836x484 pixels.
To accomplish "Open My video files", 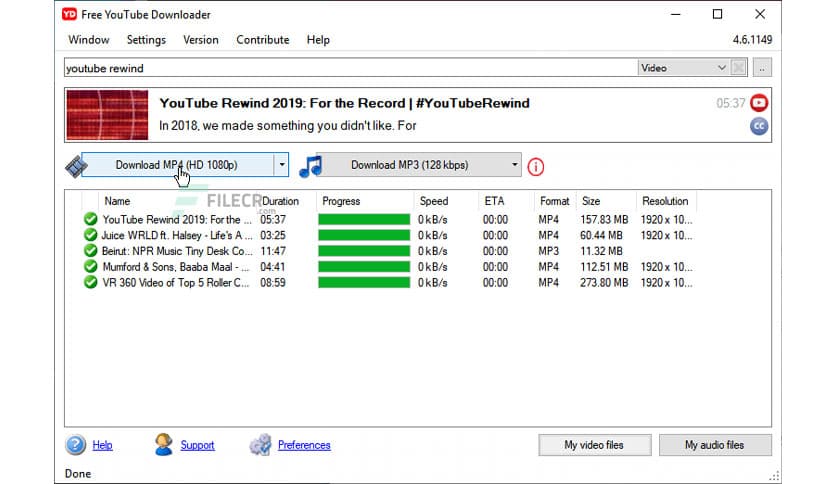I will click(594, 445).
